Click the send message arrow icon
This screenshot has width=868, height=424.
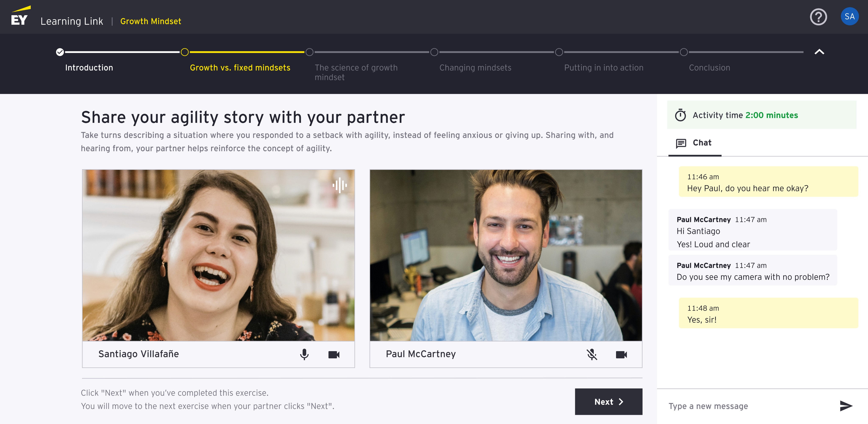pos(846,406)
